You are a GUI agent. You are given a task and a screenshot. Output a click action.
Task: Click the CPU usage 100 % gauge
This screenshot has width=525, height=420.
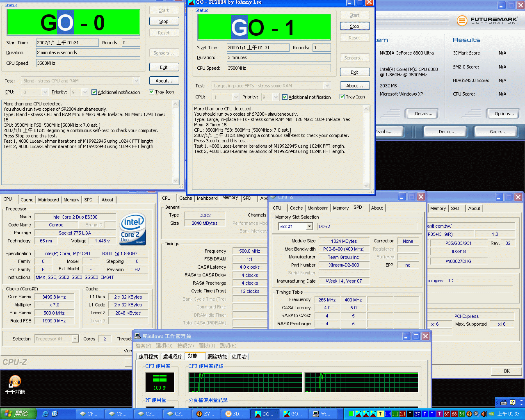(x=160, y=382)
